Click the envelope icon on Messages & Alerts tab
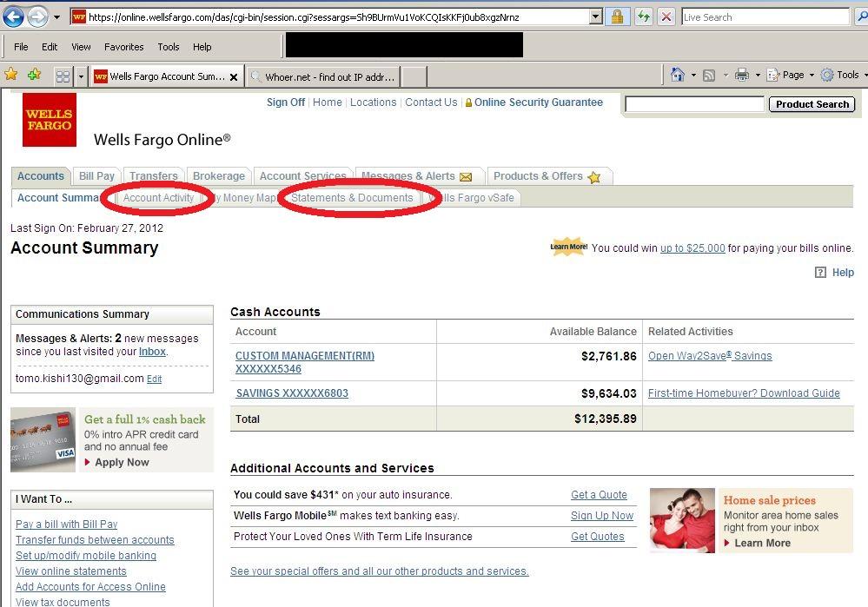This screenshot has height=607, width=868. (466, 177)
